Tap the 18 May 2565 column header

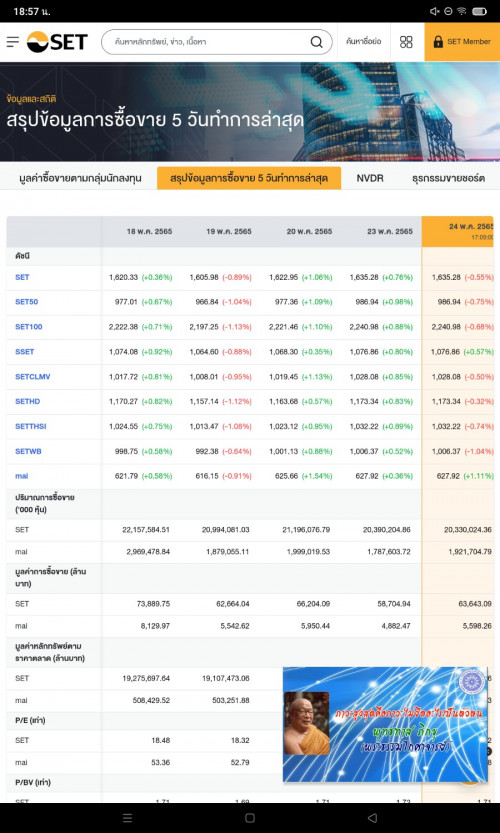pyautogui.click(x=149, y=232)
